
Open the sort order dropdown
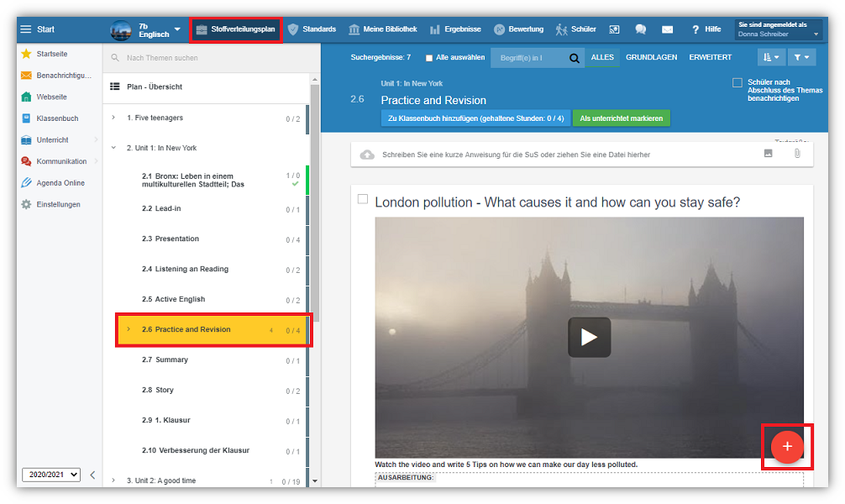771,57
